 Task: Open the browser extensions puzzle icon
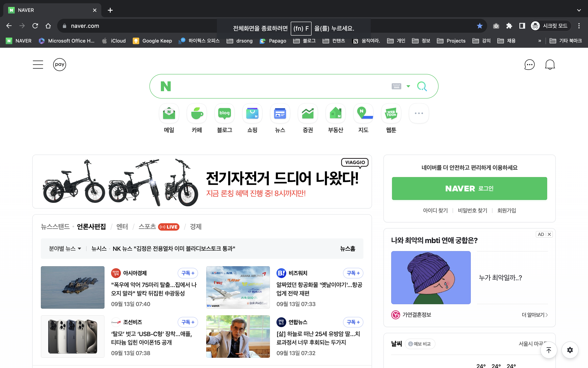coord(509,26)
